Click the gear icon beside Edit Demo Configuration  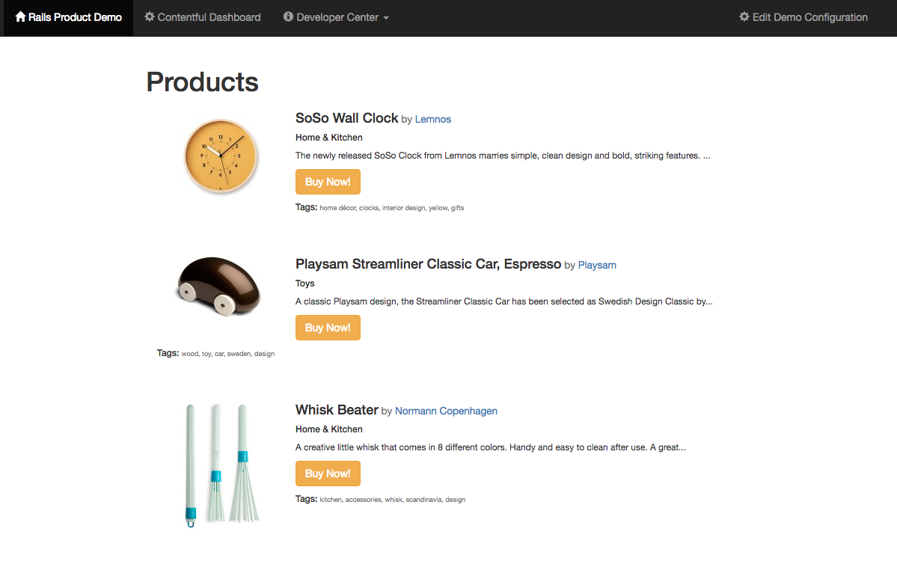point(744,16)
